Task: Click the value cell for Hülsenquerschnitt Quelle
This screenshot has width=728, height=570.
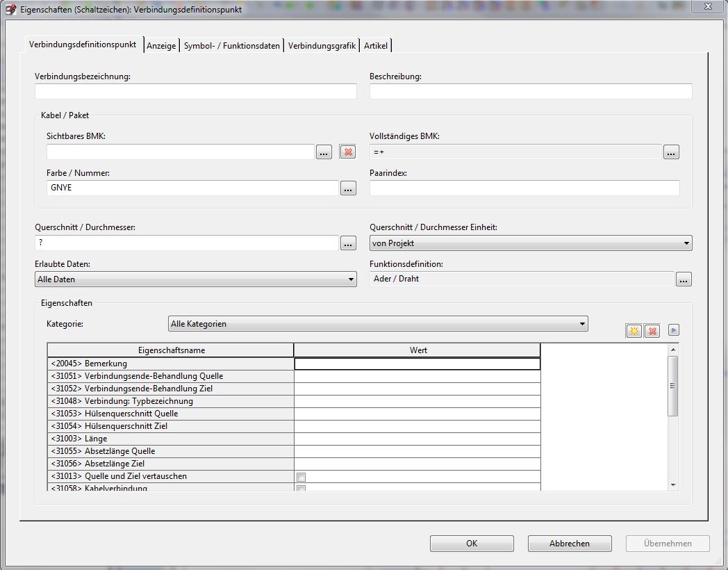Action: [x=417, y=414]
